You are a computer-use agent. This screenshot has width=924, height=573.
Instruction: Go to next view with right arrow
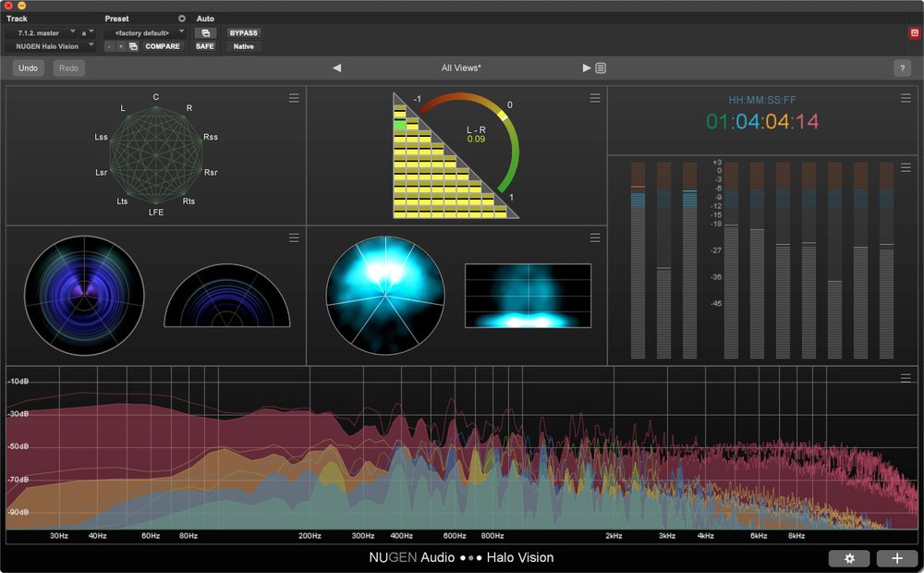(x=587, y=68)
